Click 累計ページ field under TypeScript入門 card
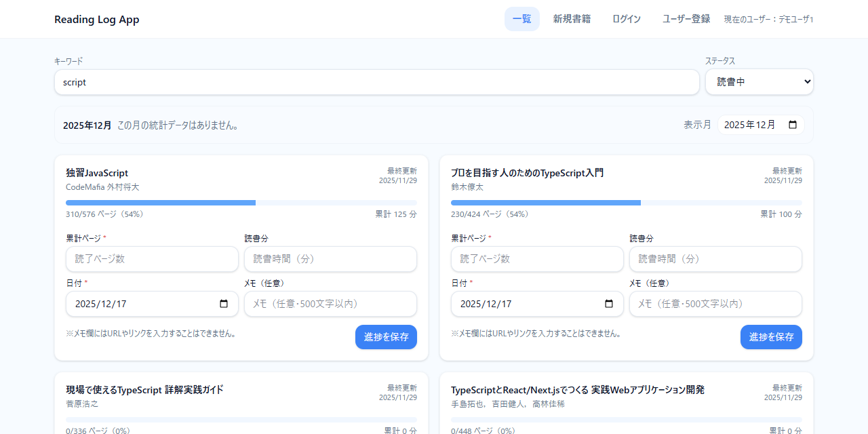The width and height of the screenshot is (868, 434). [x=537, y=258]
